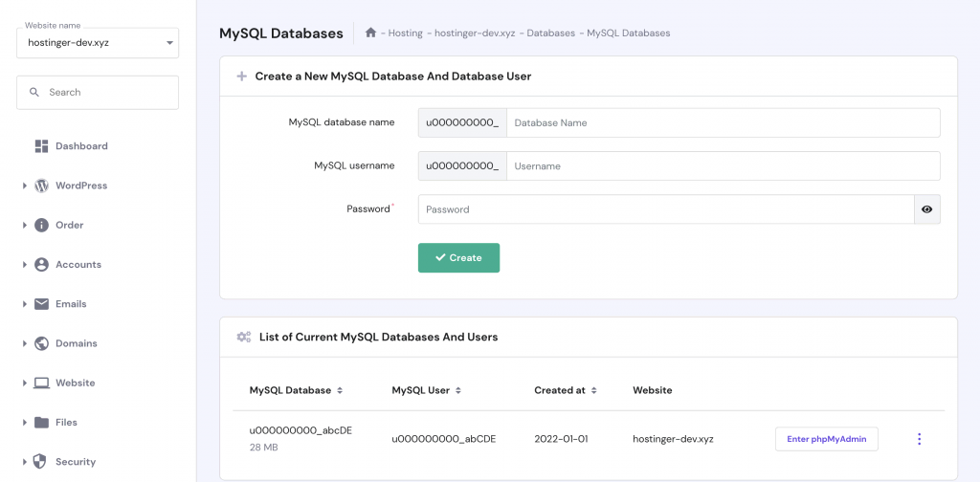Click the MySQL Databases page title

[x=281, y=33]
